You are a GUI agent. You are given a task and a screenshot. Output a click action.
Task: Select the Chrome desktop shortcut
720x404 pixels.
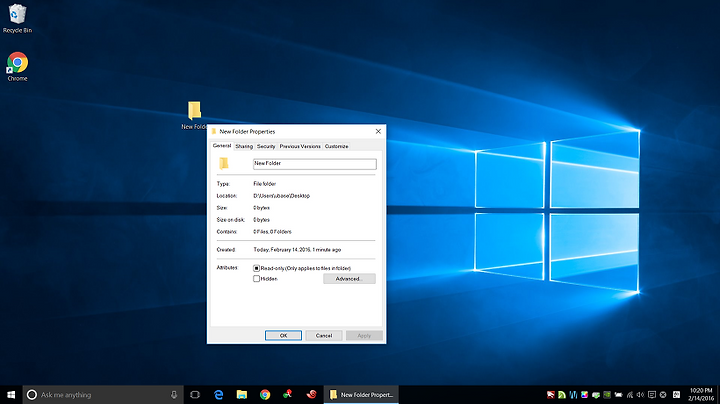(x=17, y=67)
